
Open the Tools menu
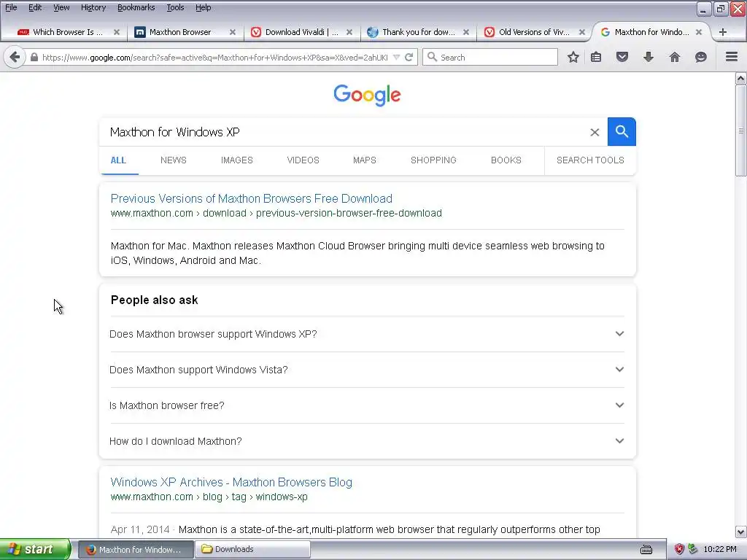(175, 7)
